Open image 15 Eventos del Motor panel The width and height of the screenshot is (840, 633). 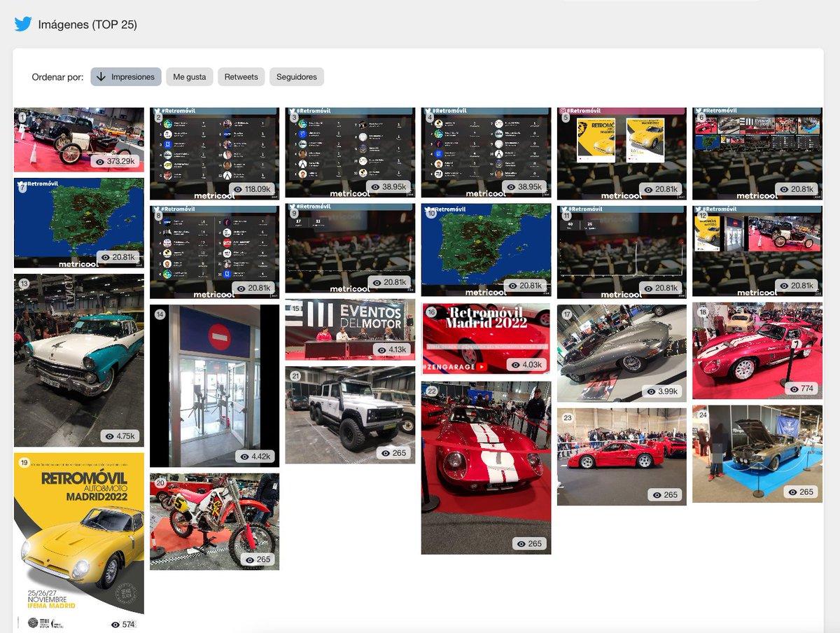pos(350,329)
